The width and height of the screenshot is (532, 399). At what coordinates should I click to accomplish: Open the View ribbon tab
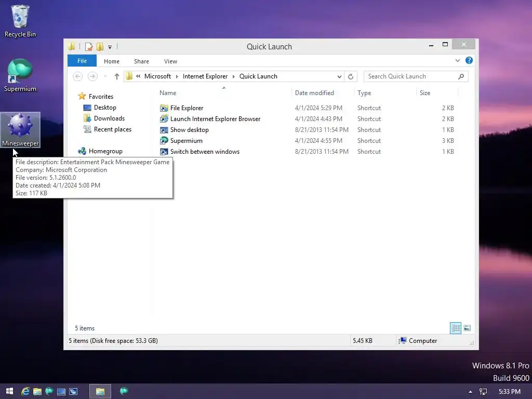click(x=170, y=61)
